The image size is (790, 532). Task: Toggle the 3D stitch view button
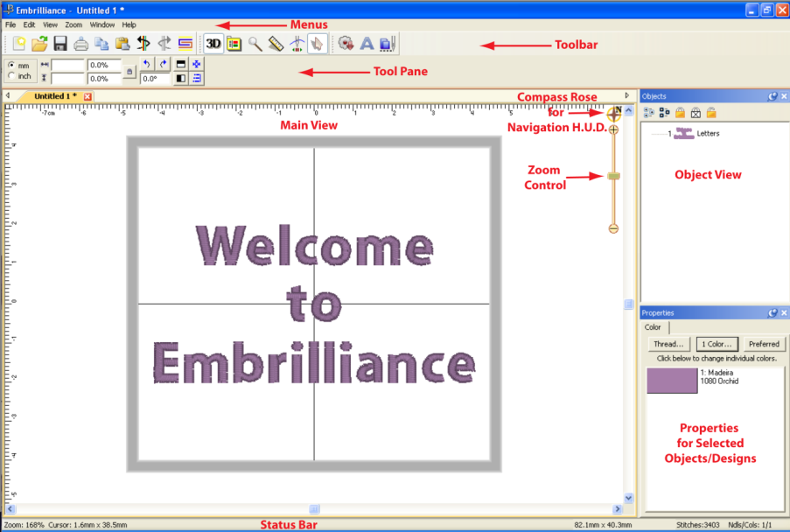(213, 43)
